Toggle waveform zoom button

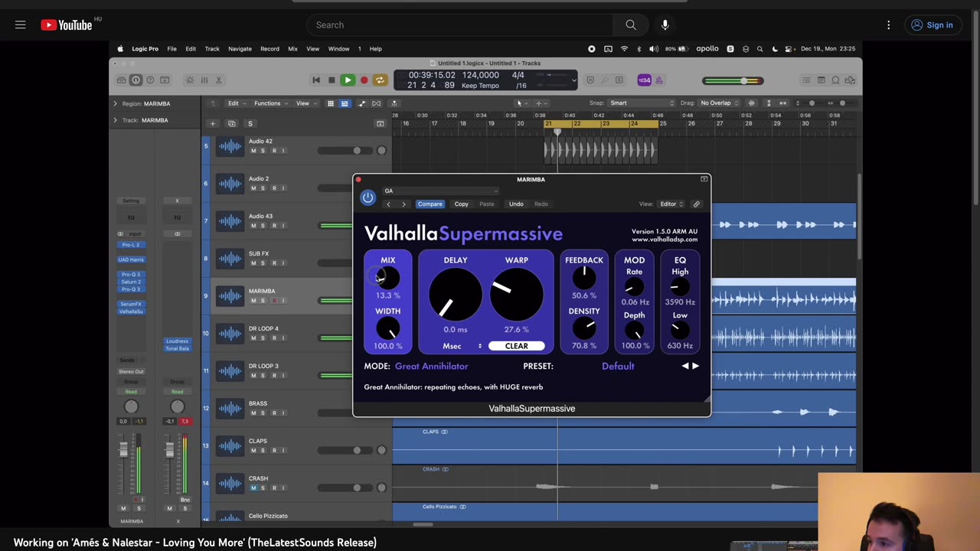(x=752, y=103)
